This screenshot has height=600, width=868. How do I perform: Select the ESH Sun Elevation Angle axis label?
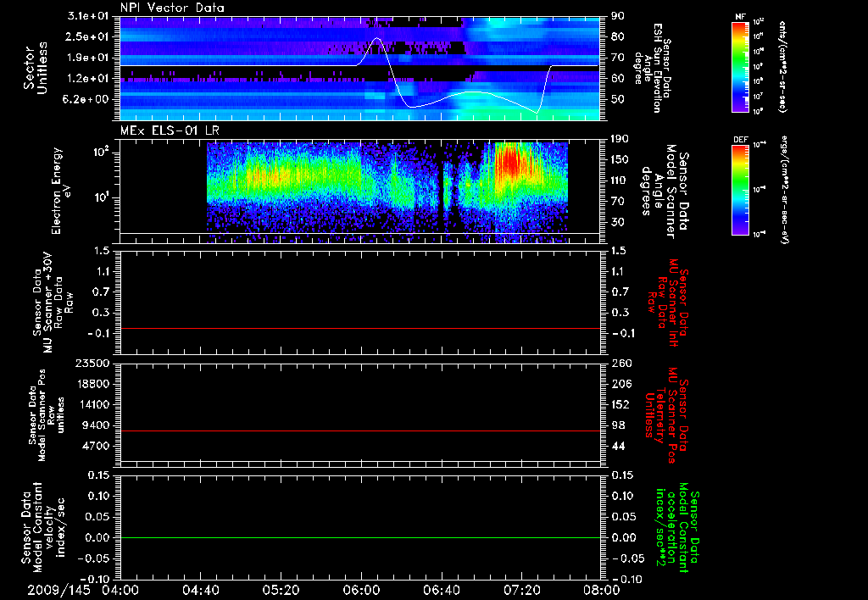pyautogui.click(x=654, y=68)
